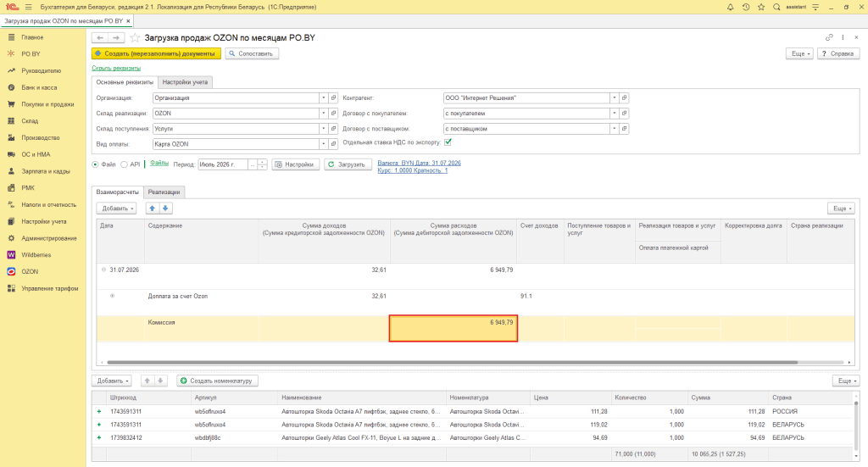Screen dimensions: 868x467
Task: Open Wildberries section
Action: pos(36,254)
